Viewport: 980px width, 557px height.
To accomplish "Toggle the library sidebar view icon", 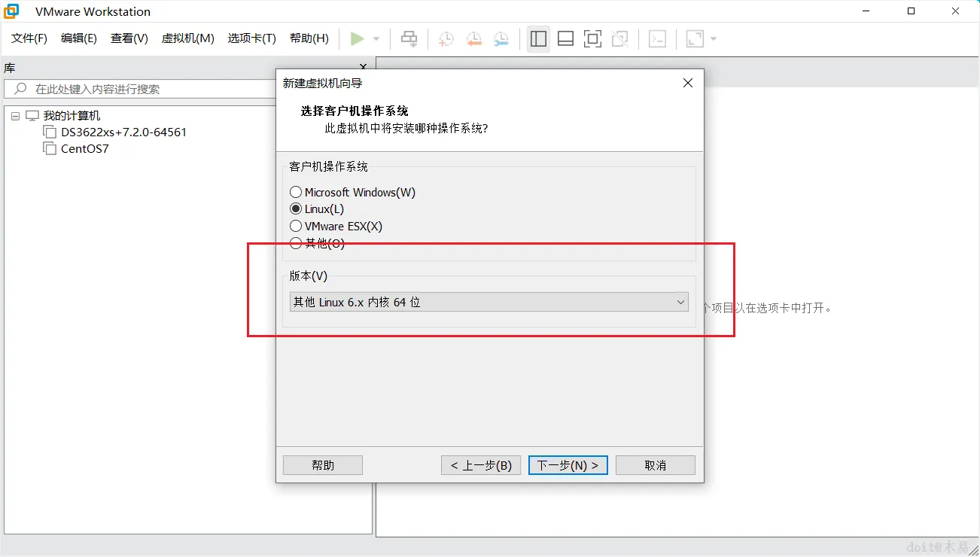I will click(538, 38).
